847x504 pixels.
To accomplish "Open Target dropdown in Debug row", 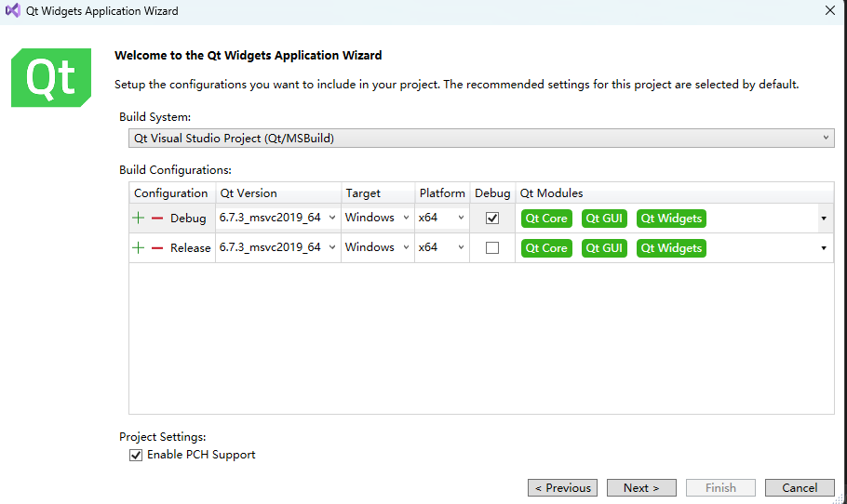I will tap(378, 218).
